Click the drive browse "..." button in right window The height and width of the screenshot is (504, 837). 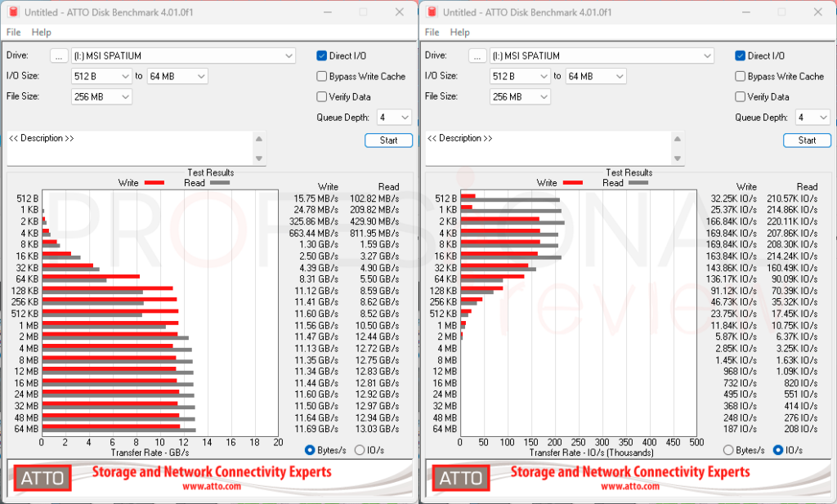click(x=477, y=56)
